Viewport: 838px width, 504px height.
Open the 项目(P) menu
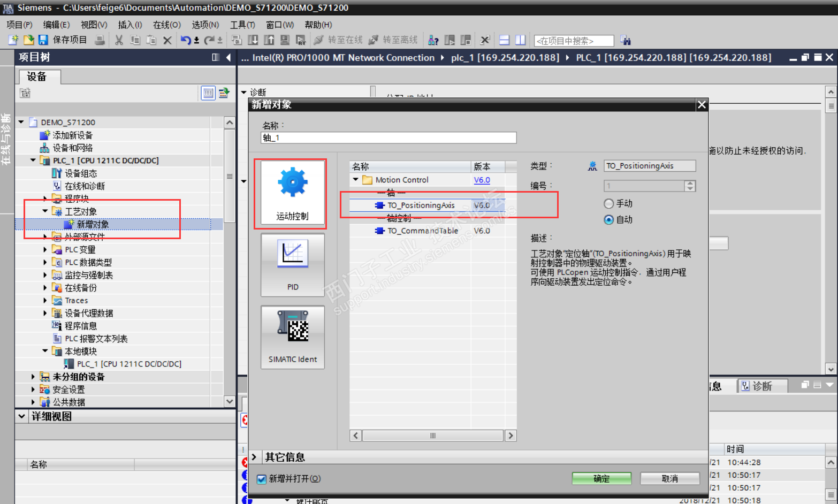(x=19, y=25)
